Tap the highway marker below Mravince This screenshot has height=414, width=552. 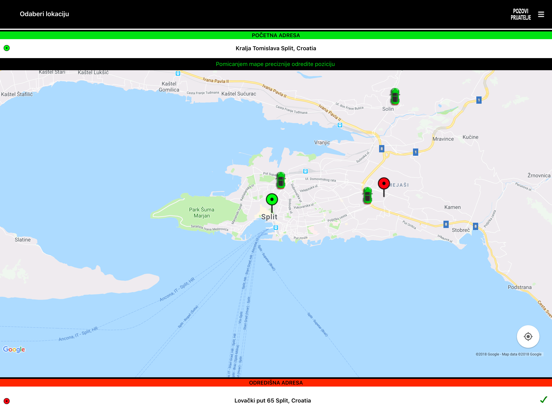coord(415,152)
